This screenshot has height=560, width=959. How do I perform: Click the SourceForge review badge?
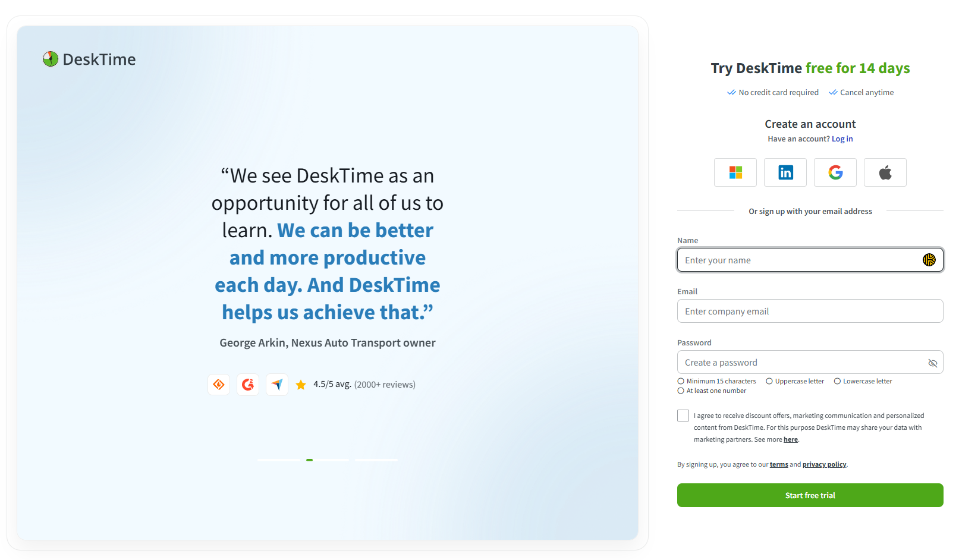point(219,385)
